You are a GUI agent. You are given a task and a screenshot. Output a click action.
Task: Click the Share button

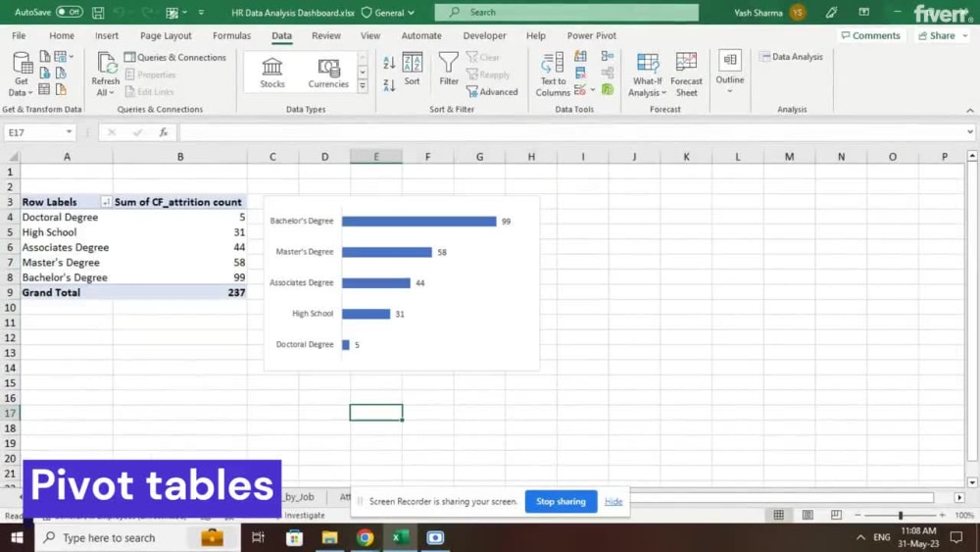click(x=942, y=35)
